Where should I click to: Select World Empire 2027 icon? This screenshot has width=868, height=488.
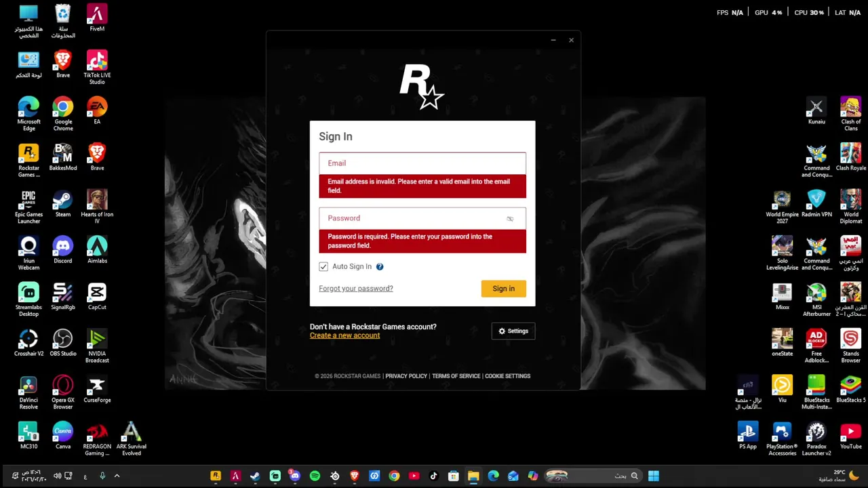click(782, 207)
